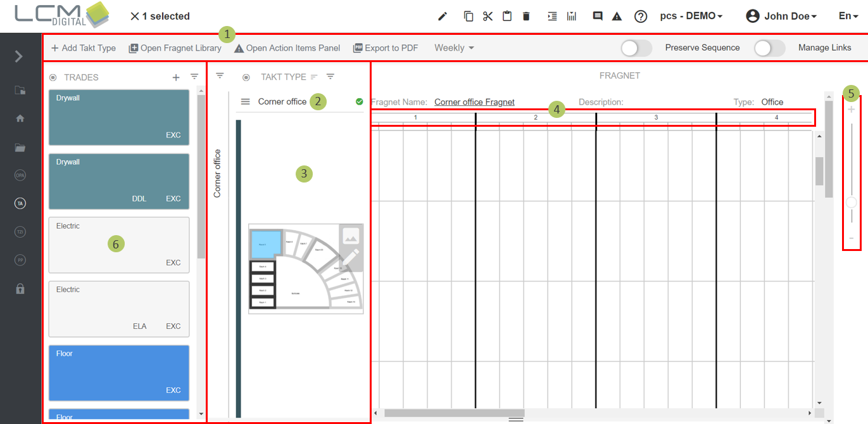Click the plus icon to add trade
868x424 pixels.
(176, 77)
